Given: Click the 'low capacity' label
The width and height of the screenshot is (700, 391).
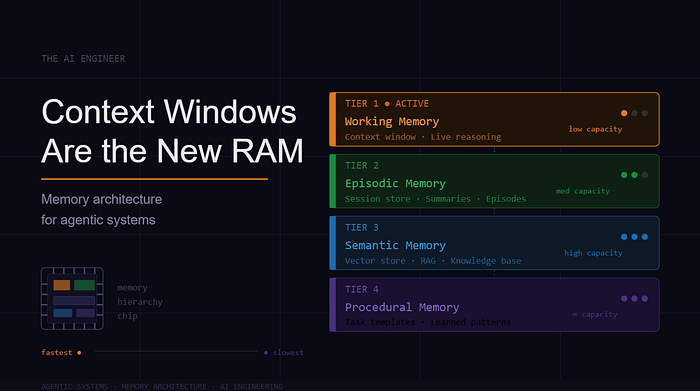Looking at the screenshot, I should point(595,129).
